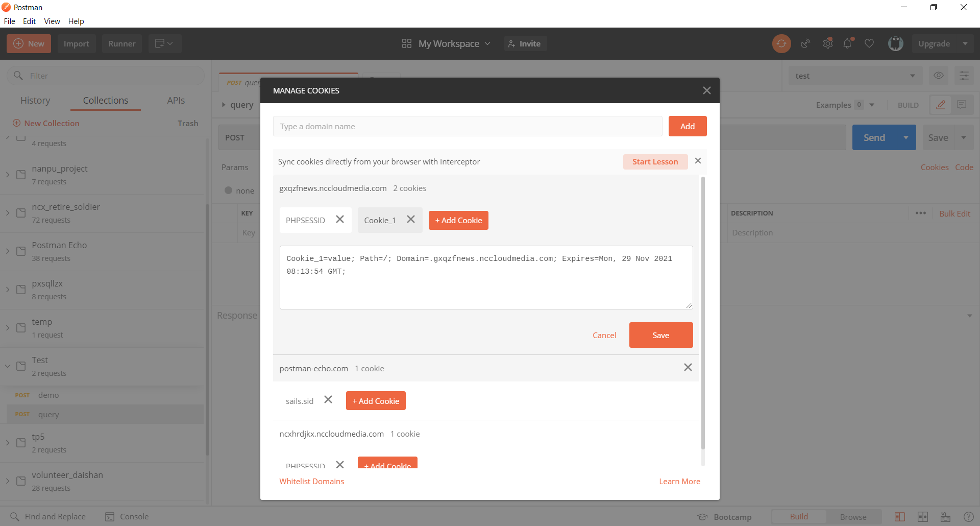
Task: Expand the tp5 collection
Action: 8,443
